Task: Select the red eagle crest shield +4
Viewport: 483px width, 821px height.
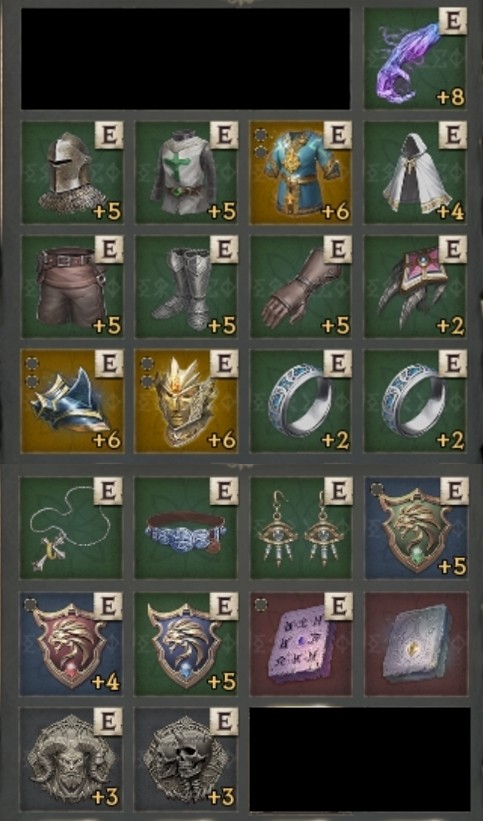Action: point(71,644)
